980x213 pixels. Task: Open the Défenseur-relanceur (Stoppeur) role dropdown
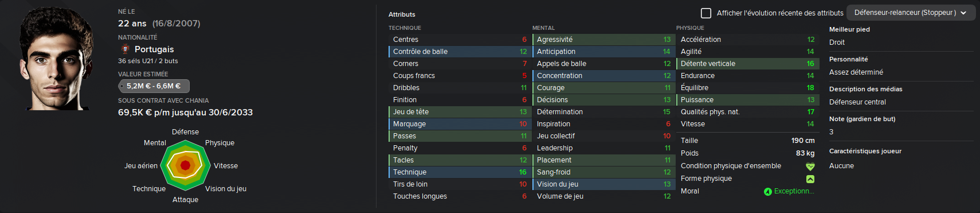coord(911,13)
